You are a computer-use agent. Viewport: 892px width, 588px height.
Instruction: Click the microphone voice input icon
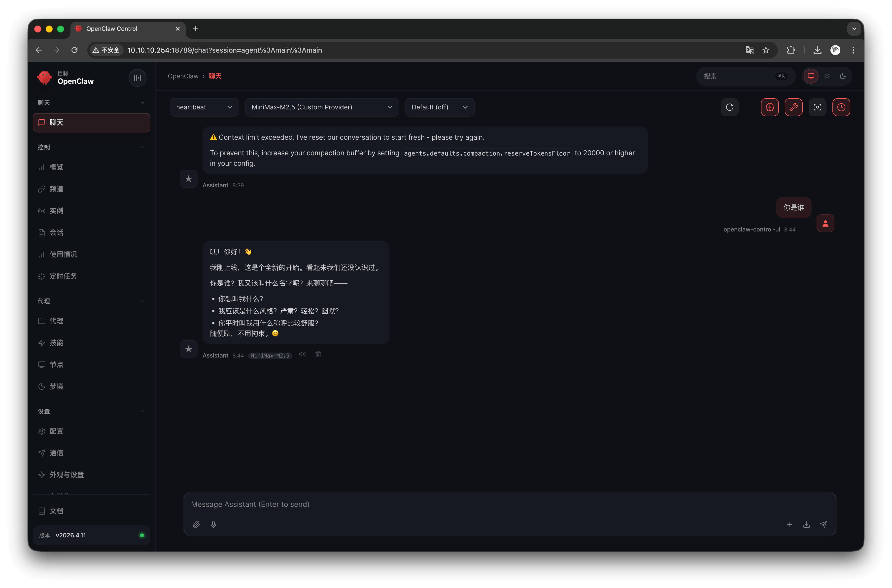[x=213, y=524]
